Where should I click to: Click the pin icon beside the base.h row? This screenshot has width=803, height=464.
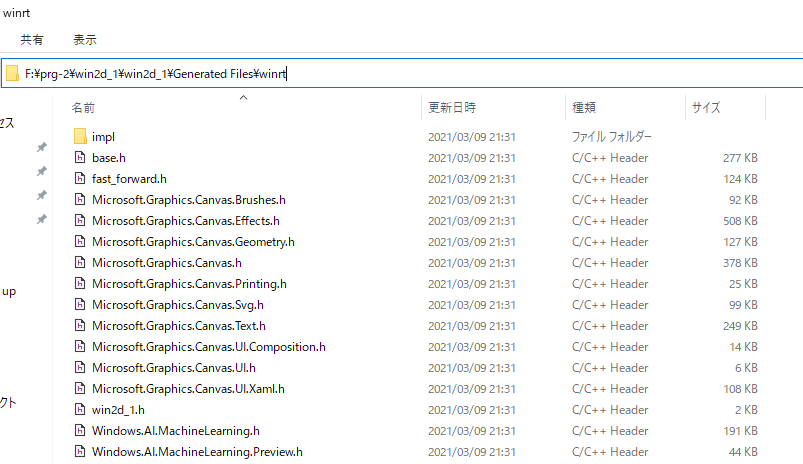pos(41,171)
